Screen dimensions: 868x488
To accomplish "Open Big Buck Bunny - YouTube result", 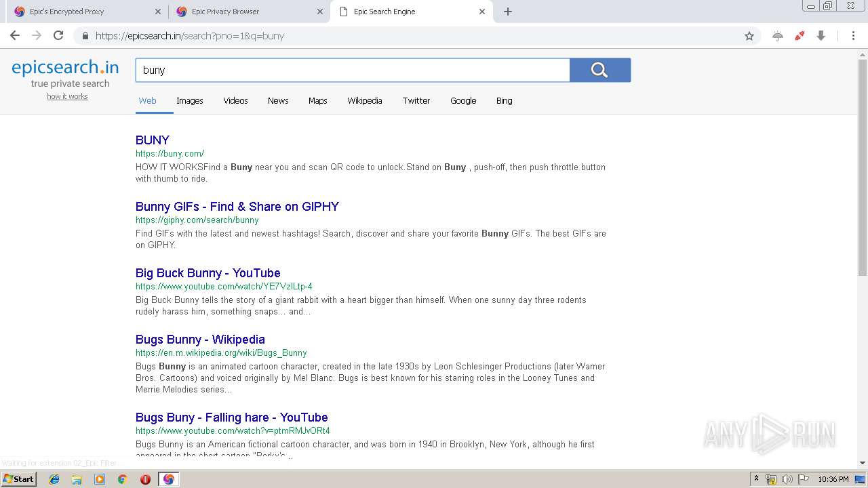I will [x=208, y=273].
